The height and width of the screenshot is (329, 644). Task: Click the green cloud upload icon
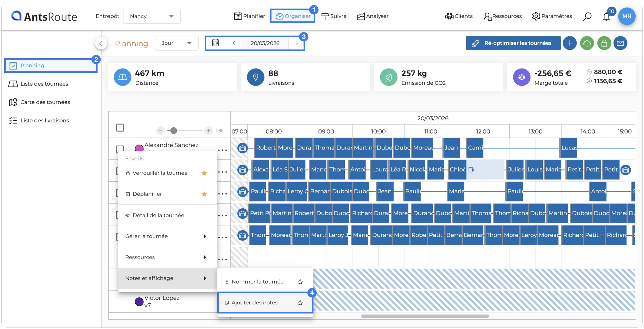pyautogui.click(x=587, y=43)
